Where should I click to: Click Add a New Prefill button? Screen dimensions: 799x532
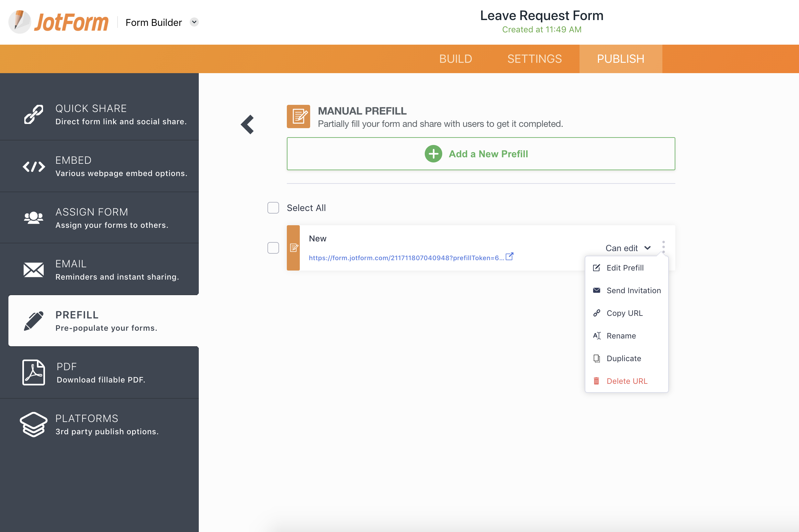coord(481,154)
